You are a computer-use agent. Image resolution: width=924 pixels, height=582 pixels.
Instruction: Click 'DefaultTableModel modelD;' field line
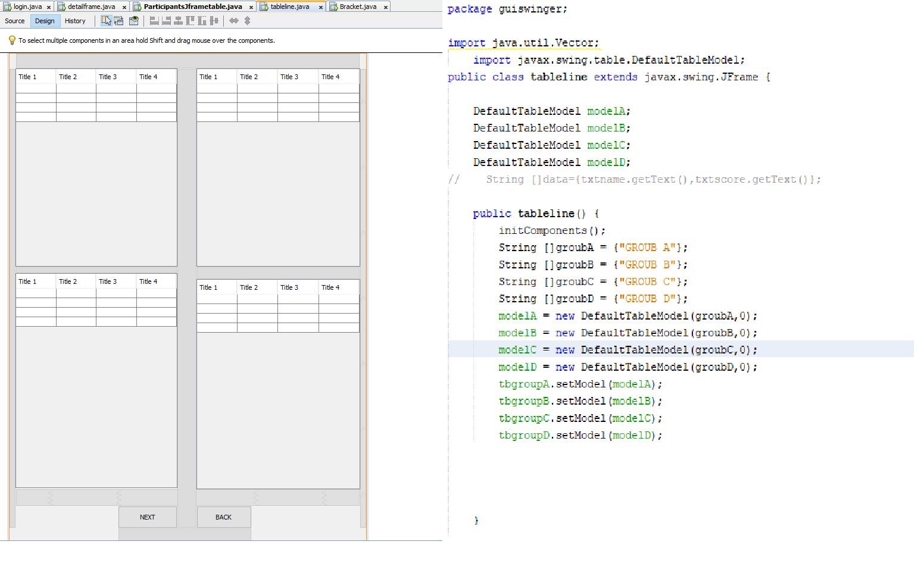click(552, 162)
